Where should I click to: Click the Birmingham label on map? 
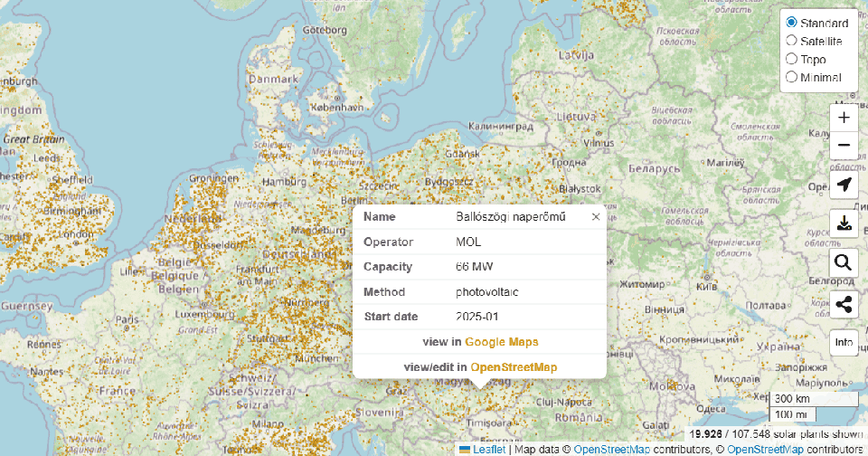pyautogui.click(x=72, y=211)
